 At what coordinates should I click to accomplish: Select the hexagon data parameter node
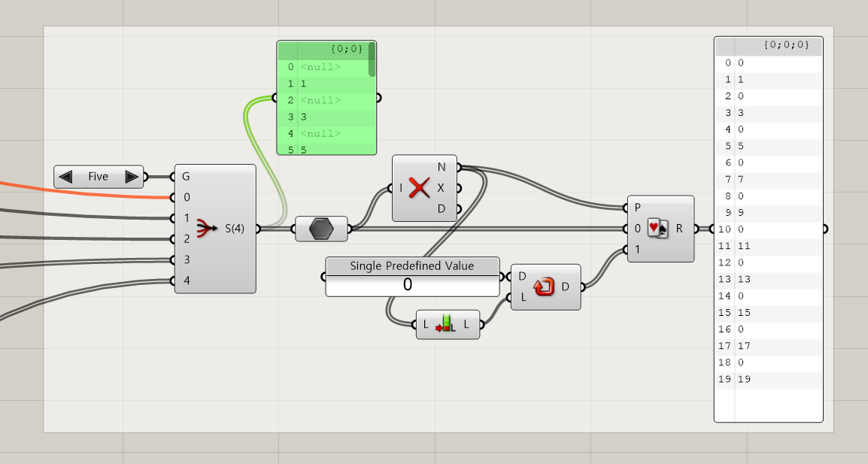point(321,229)
